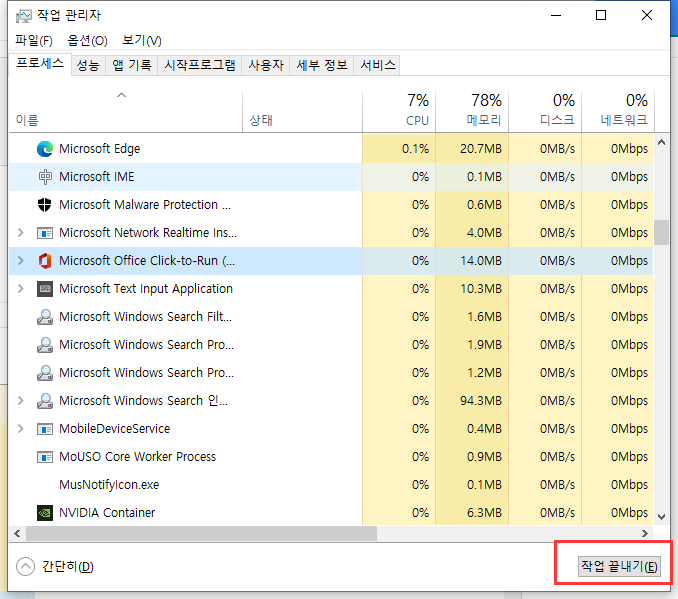Select the MusNotifyIcon.exe row
This screenshot has height=599, width=678.
(x=331, y=485)
